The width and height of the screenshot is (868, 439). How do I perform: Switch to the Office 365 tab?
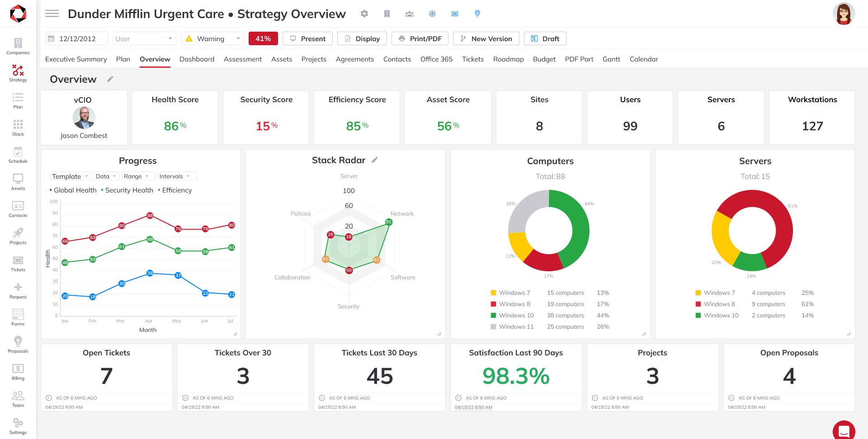(x=436, y=59)
